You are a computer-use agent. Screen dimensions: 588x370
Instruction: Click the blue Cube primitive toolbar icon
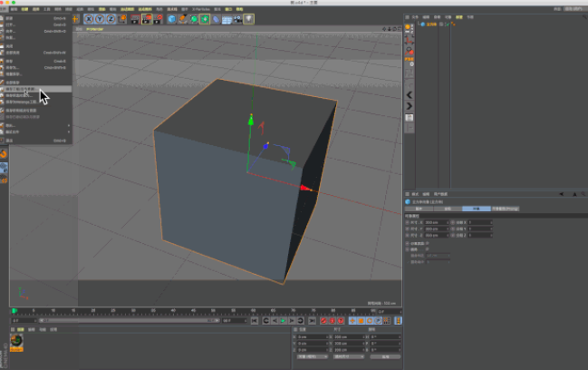click(171, 18)
